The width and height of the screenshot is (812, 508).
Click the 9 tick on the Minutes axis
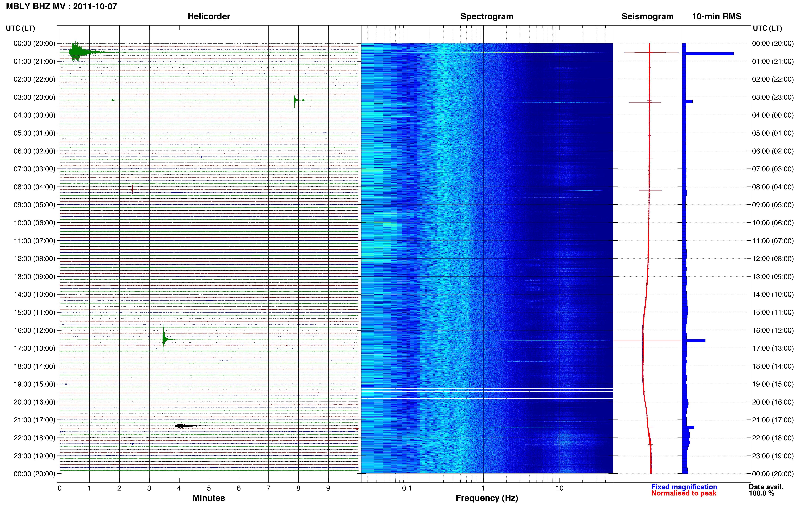[328, 488]
